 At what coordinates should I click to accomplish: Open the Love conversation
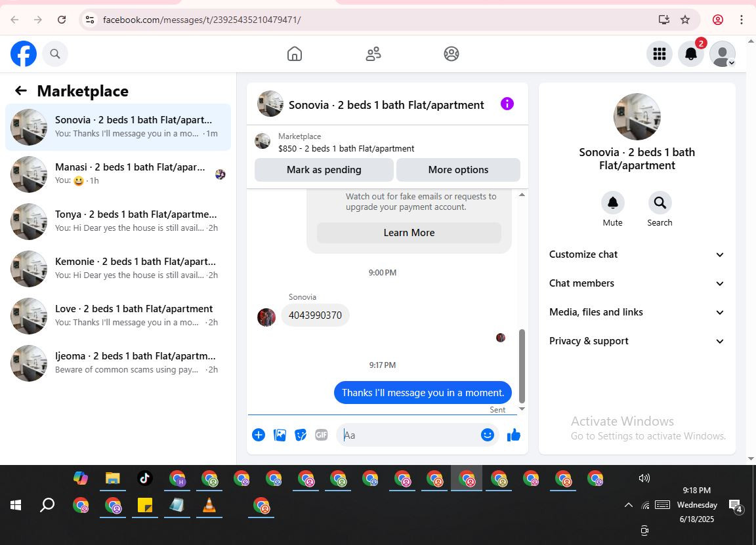[118, 315]
